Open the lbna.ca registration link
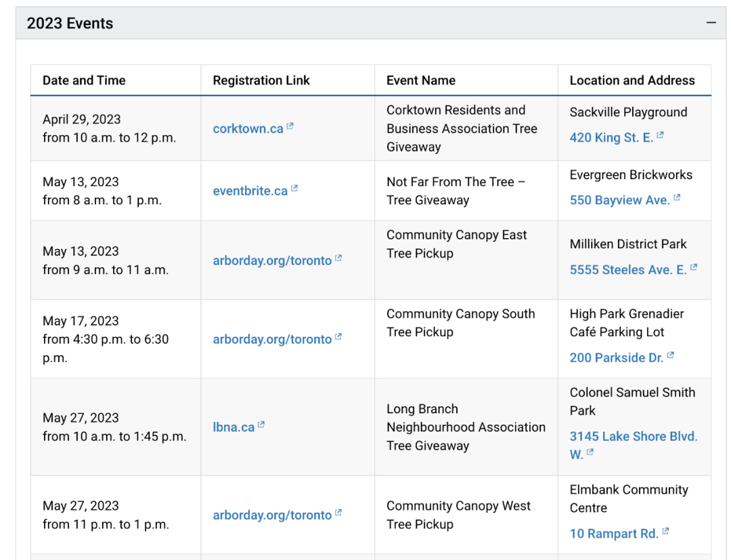The width and height of the screenshot is (731, 560). coord(234,427)
